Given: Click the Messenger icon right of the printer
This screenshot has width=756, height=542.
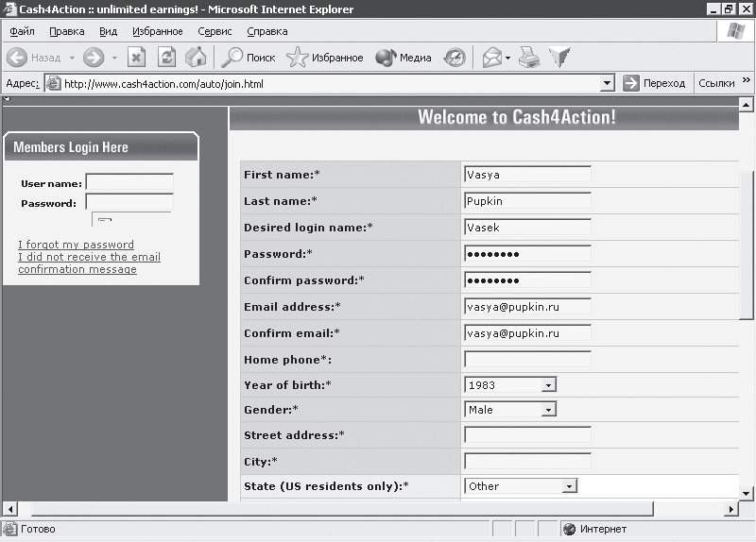Looking at the screenshot, I should (559, 58).
